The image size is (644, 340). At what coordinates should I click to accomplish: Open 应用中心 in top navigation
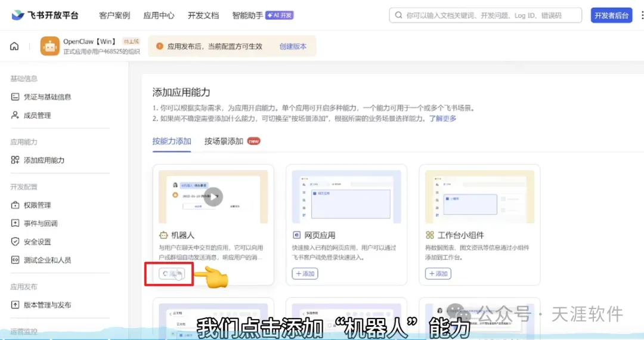[159, 16]
